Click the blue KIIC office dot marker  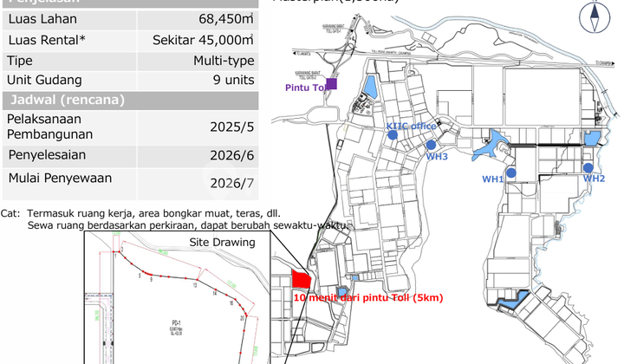393,135
